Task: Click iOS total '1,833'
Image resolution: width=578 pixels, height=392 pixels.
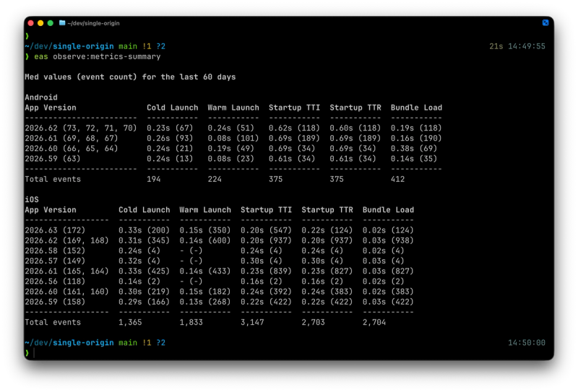Action: tap(191, 323)
